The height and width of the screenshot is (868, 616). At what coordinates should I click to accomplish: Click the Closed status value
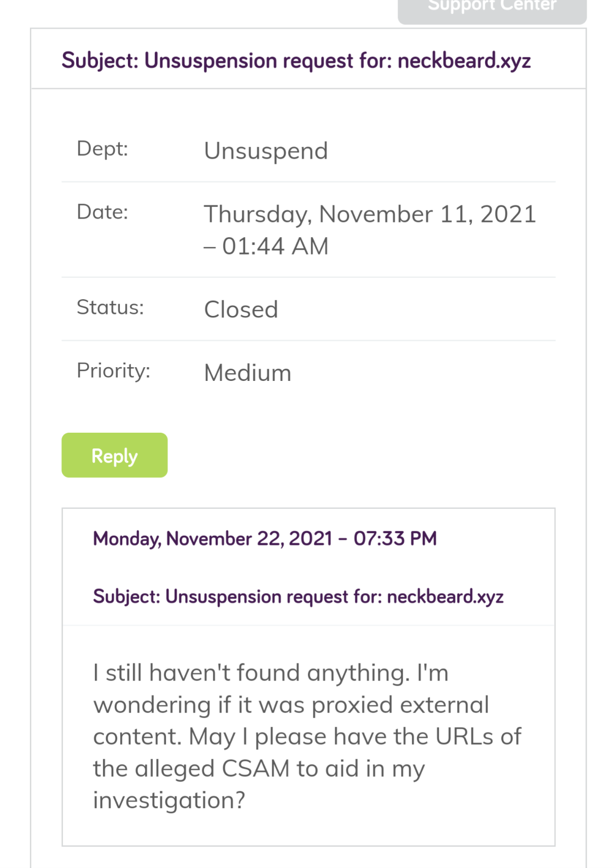241,309
